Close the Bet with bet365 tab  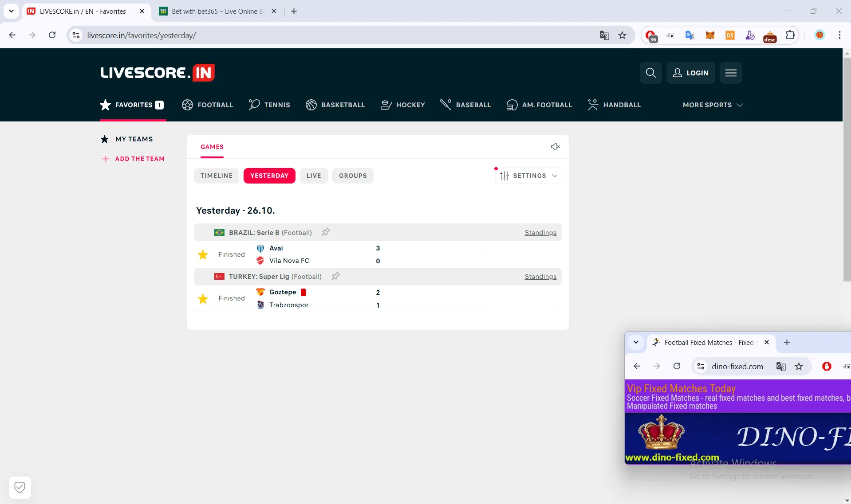274,11
